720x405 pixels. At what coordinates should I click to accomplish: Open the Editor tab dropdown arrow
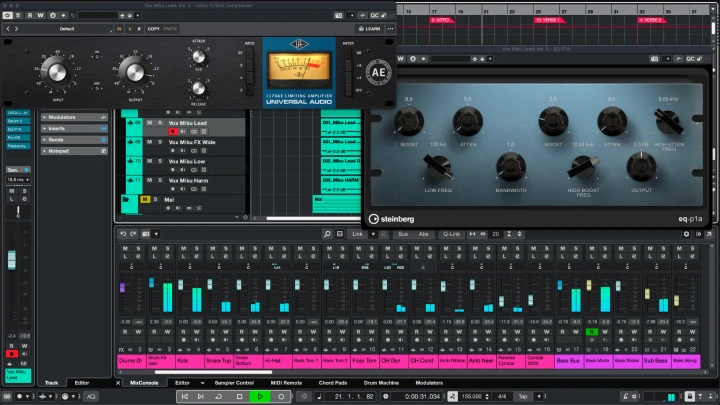coord(202,382)
